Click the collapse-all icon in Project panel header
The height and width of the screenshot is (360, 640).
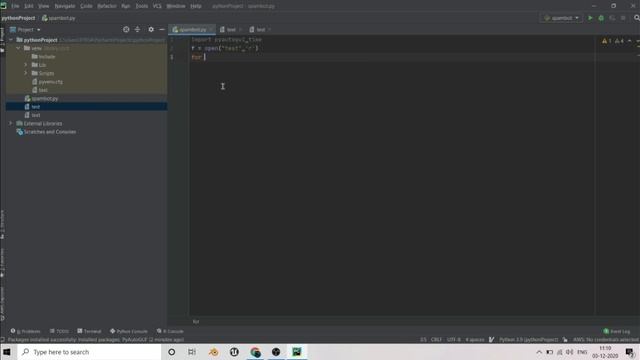pyautogui.click(x=138, y=29)
